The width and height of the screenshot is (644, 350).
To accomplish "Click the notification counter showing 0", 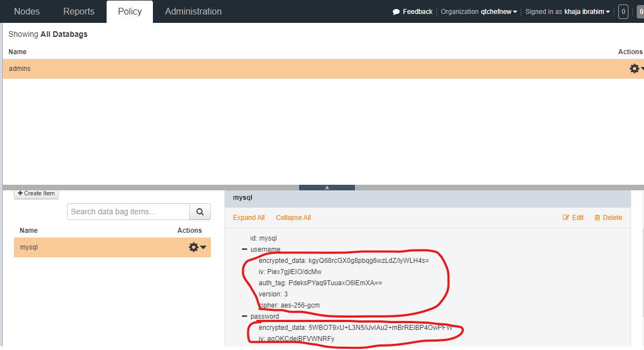I will click(623, 12).
